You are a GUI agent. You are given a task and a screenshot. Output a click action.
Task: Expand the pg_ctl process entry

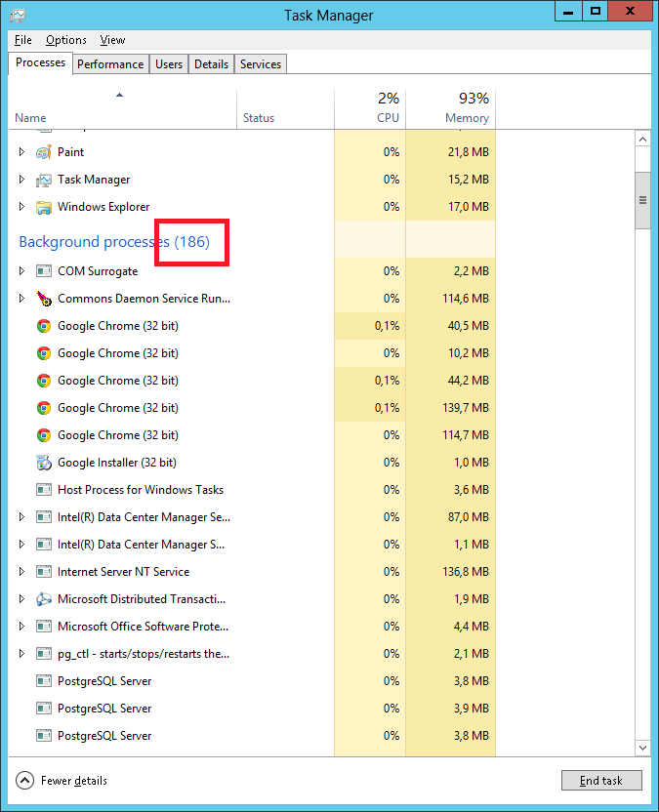22,654
